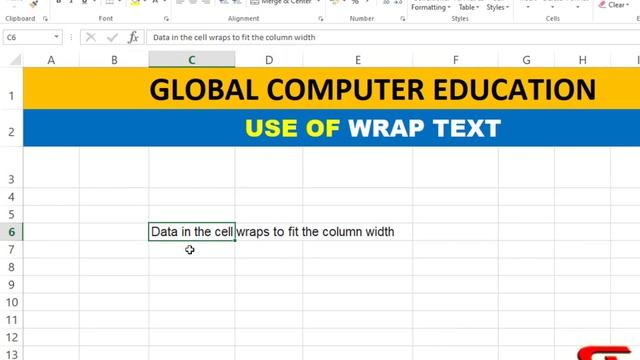Expand the Name Box dropdown arrow
Screen dimensions: 640x360
[x=56, y=37]
